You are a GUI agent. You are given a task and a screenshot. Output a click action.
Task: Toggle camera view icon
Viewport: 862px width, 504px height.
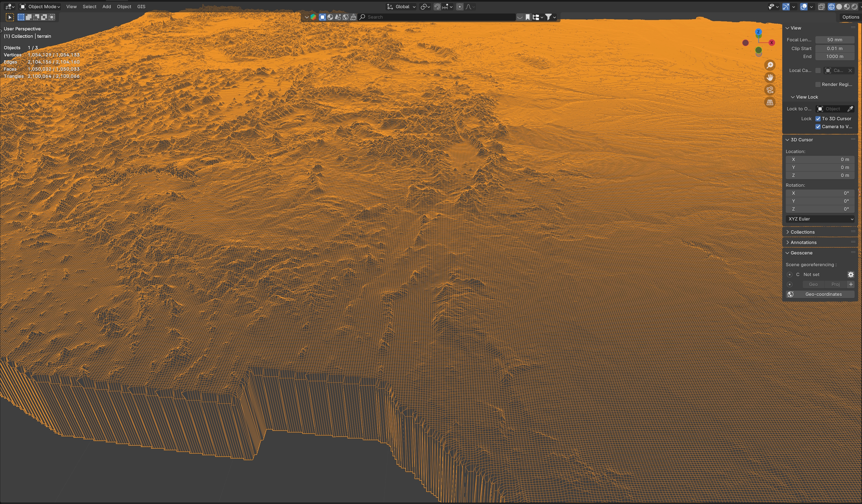[770, 90]
